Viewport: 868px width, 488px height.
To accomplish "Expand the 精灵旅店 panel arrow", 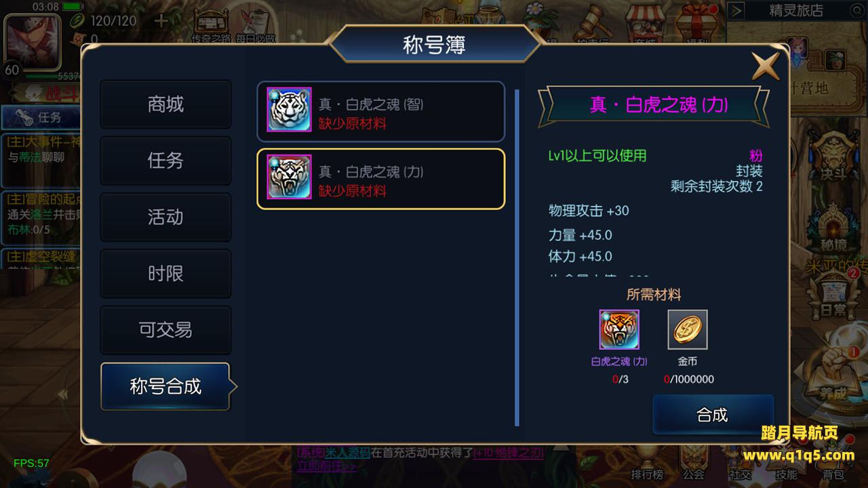I will (737, 11).
